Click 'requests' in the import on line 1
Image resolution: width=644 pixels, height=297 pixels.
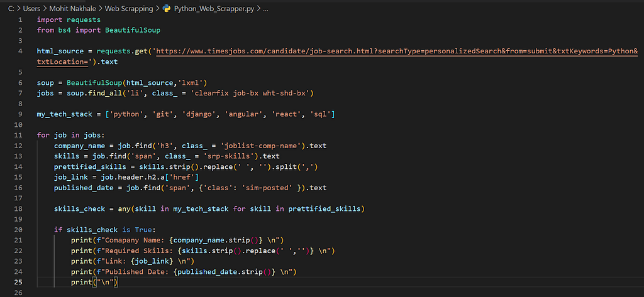click(x=84, y=19)
